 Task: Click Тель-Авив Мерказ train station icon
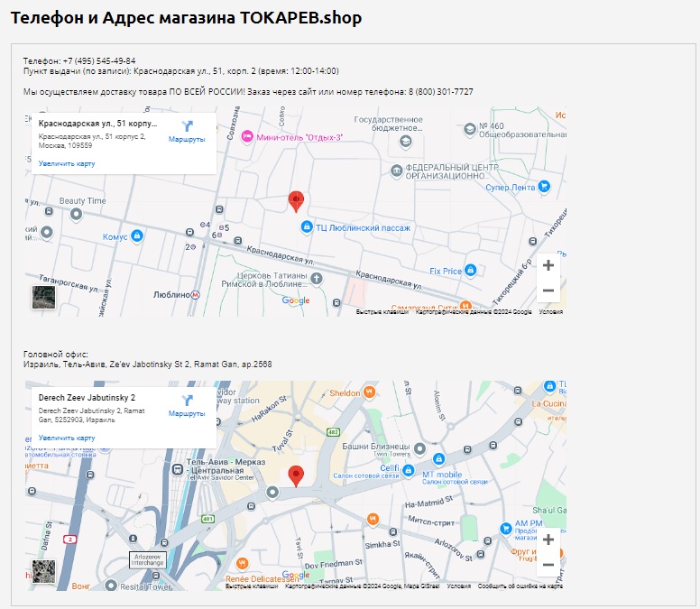[x=177, y=469]
